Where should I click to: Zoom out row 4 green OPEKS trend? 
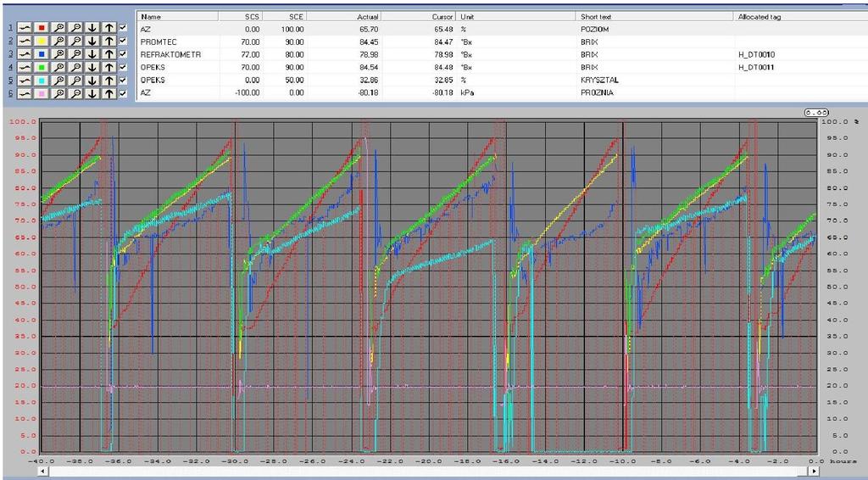[x=75, y=67]
